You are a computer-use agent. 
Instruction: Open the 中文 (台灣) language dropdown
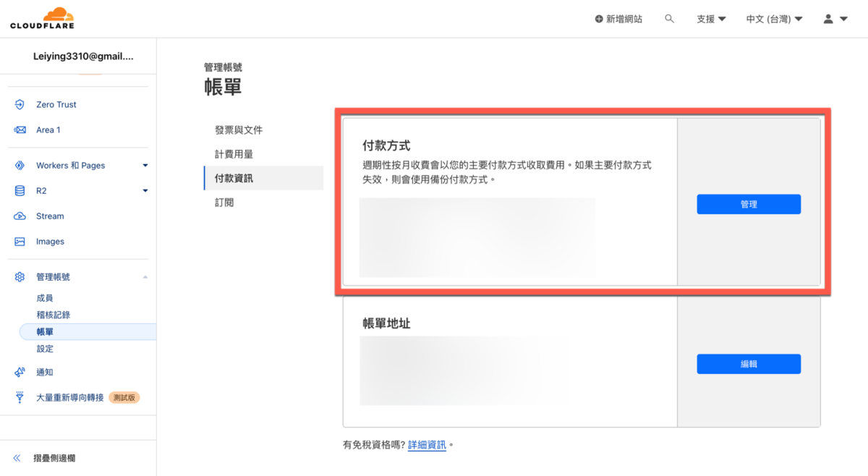point(774,19)
